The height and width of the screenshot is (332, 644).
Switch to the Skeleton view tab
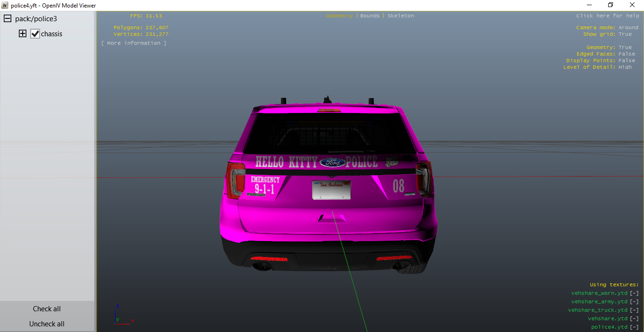click(x=401, y=16)
